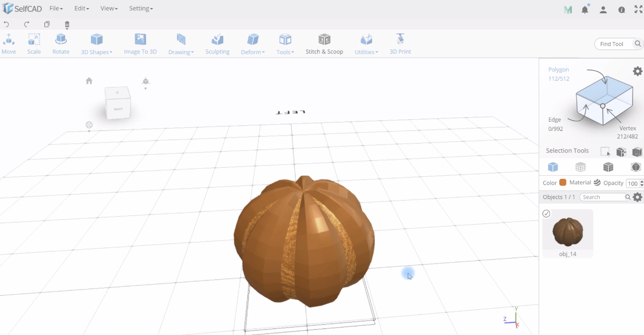Open the Material picker icon

[597, 182]
